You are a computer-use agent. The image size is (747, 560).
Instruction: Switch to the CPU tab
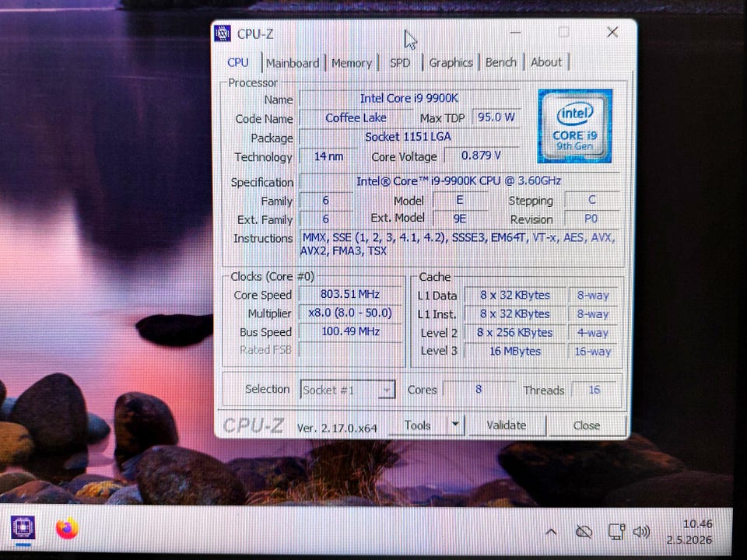pos(238,63)
